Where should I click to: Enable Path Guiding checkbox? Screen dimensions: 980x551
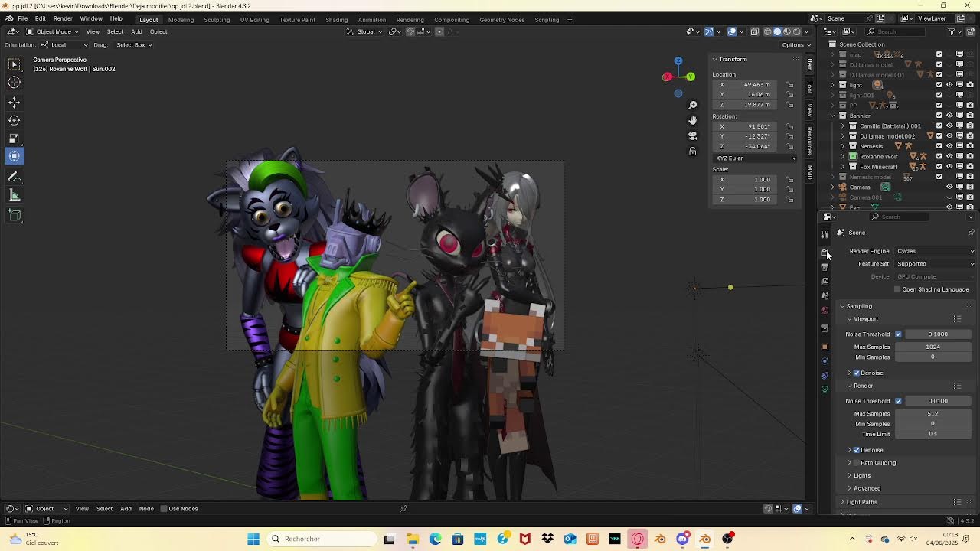click(x=857, y=463)
